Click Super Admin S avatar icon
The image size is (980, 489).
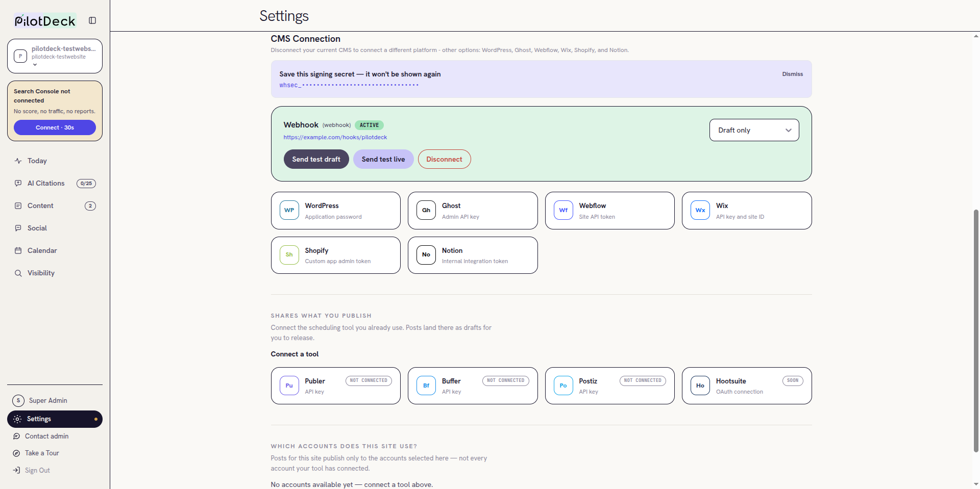[x=18, y=400]
